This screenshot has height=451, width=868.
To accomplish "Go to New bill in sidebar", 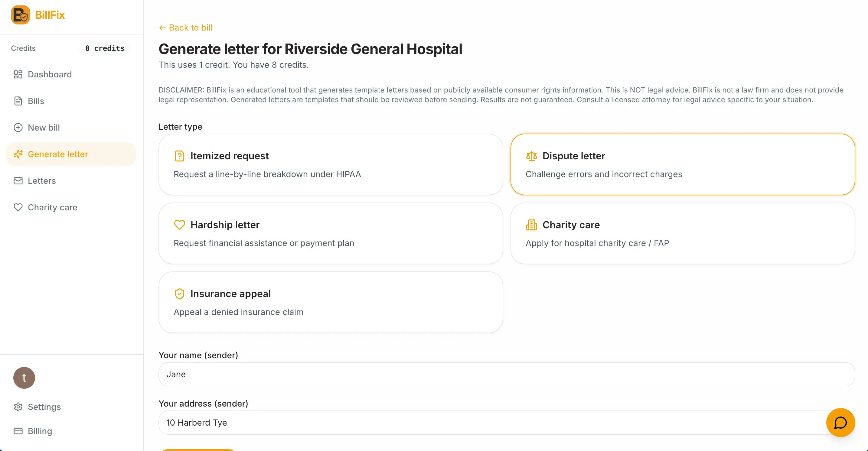I will (44, 128).
